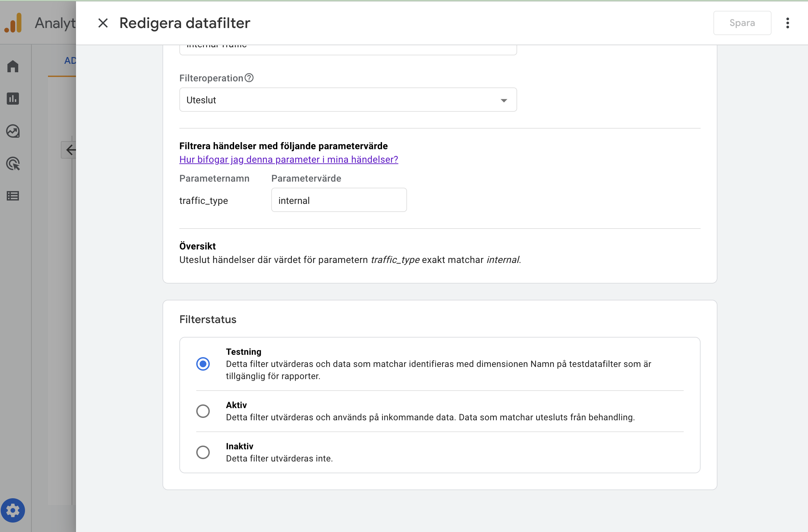Open Admin gear icon in sidebar
Screen dimensions: 808x532
pyautogui.click(x=13, y=510)
